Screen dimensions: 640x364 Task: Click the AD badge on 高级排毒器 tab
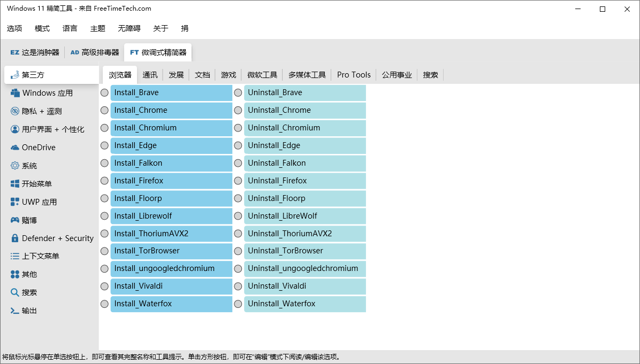point(75,52)
